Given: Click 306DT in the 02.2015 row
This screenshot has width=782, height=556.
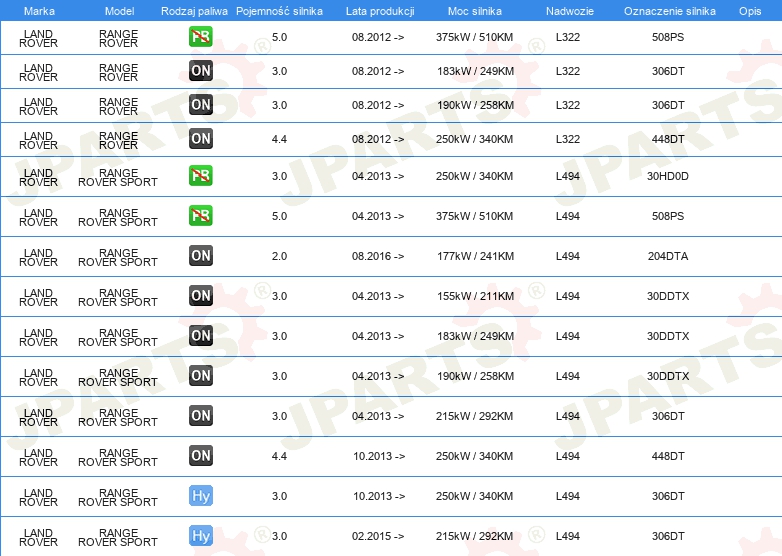Looking at the screenshot, I should (x=668, y=536).
